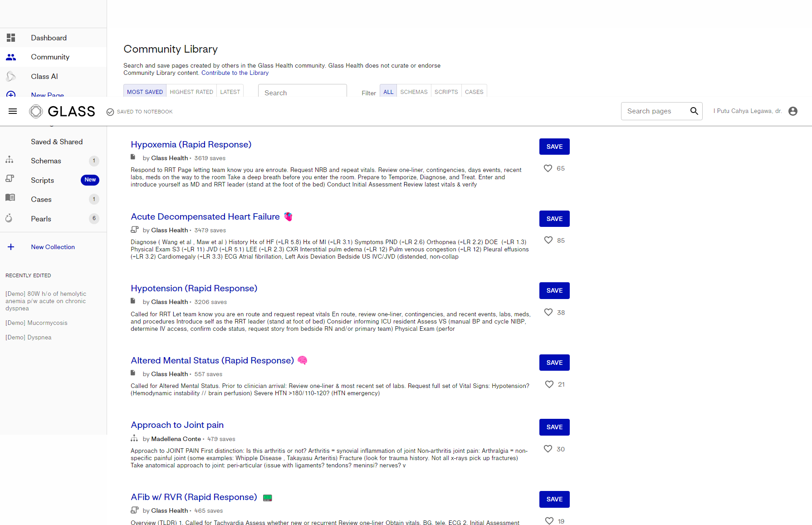812x525 pixels.
Task: Filter library by Schemas
Action: [x=414, y=92]
